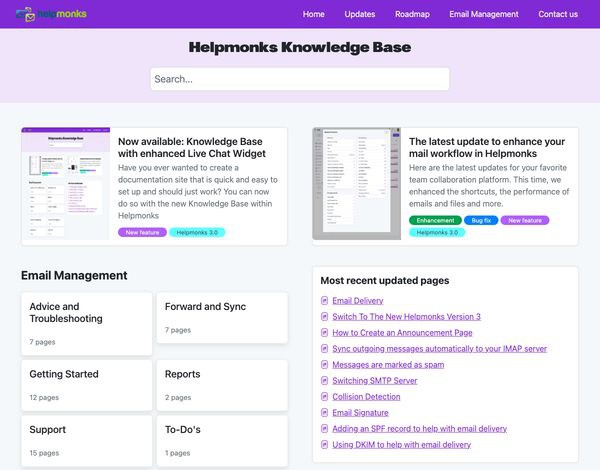Open Using DKIM to help with email delivery

point(401,445)
